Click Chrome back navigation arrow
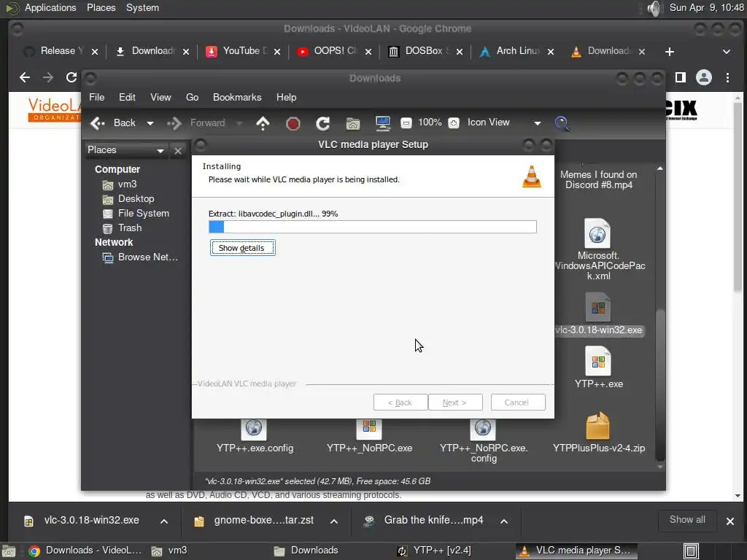The image size is (747, 560). [x=25, y=77]
